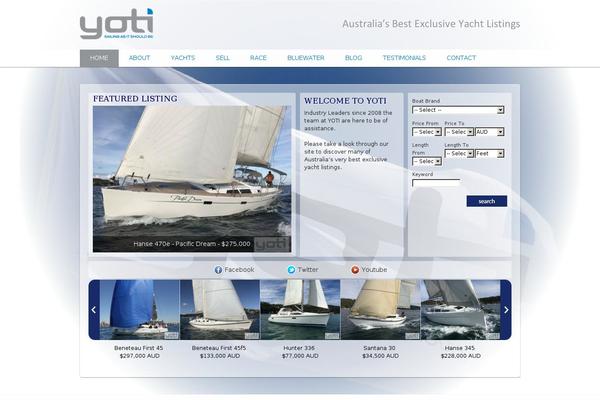The height and width of the screenshot is (400, 600).
Task: Click the Youtube play icon
Action: click(x=355, y=270)
